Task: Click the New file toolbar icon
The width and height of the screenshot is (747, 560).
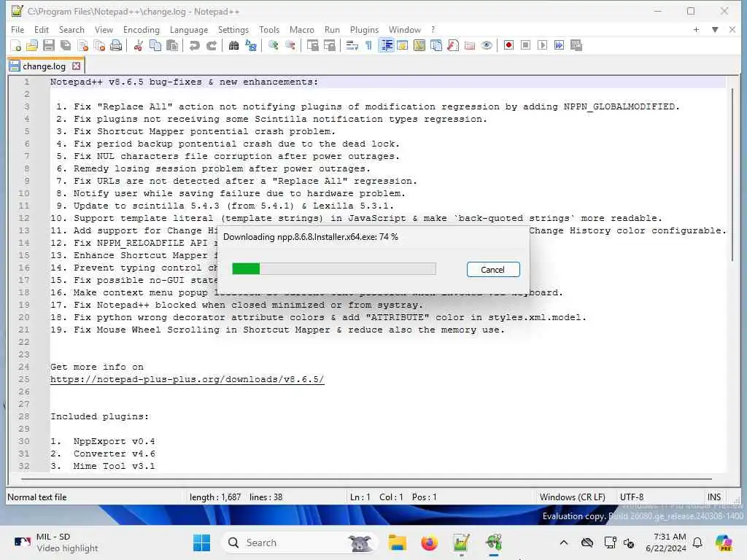Action: point(16,46)
